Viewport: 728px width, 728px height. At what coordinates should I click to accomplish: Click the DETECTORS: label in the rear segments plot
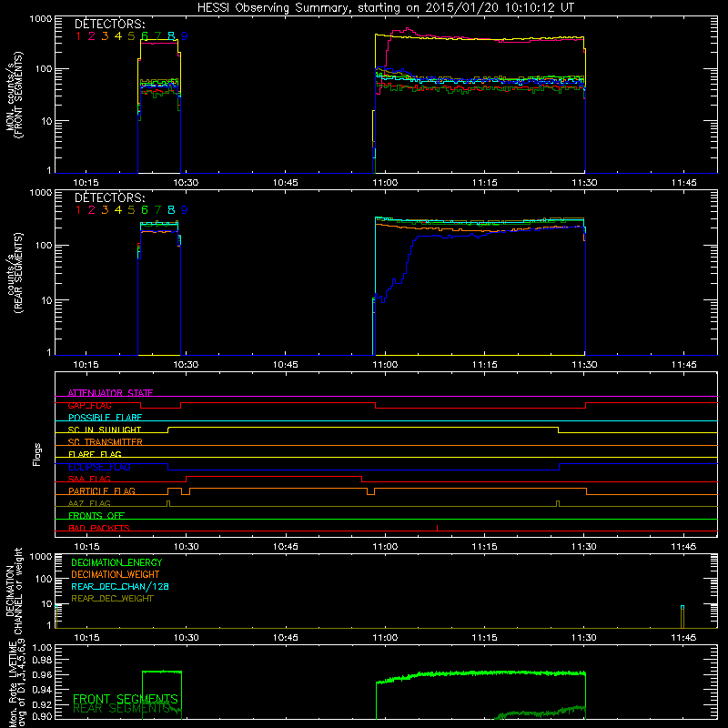point(109,197)
